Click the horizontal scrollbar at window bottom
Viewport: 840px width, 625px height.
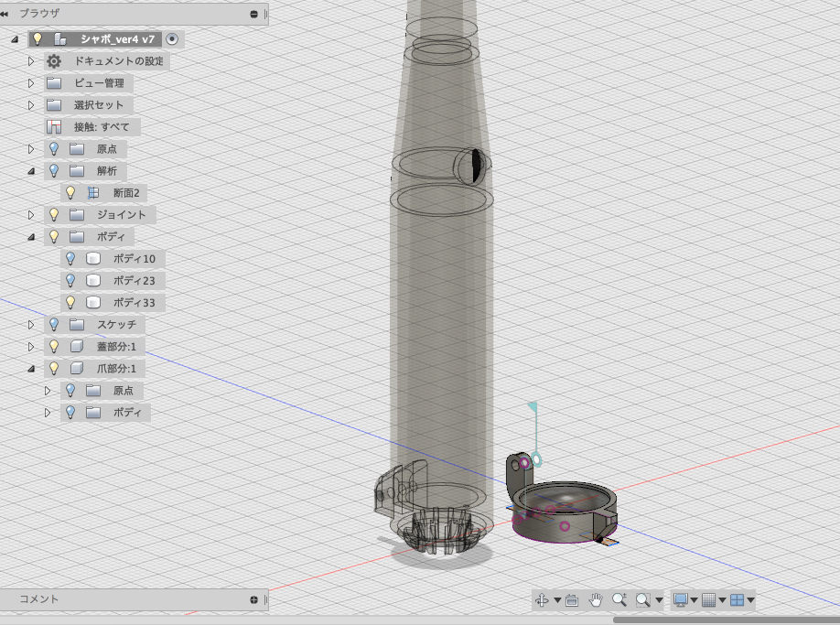point(727,620)
